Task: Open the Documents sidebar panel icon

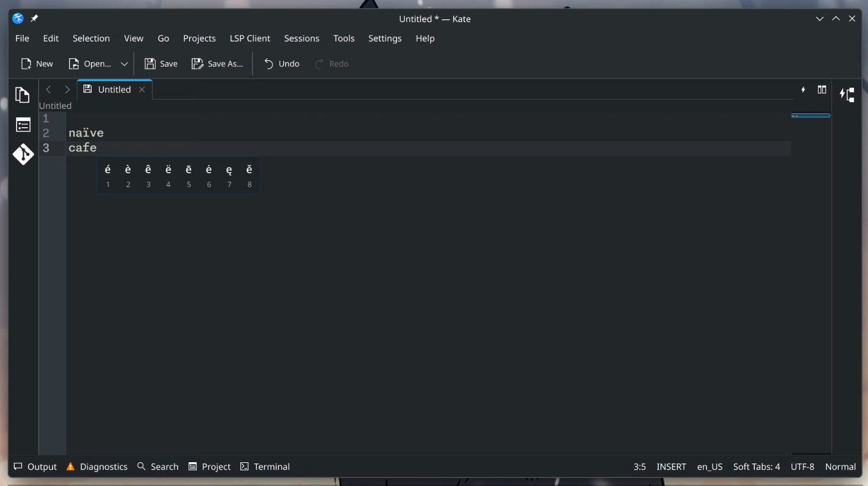Action: click(22, 95)
